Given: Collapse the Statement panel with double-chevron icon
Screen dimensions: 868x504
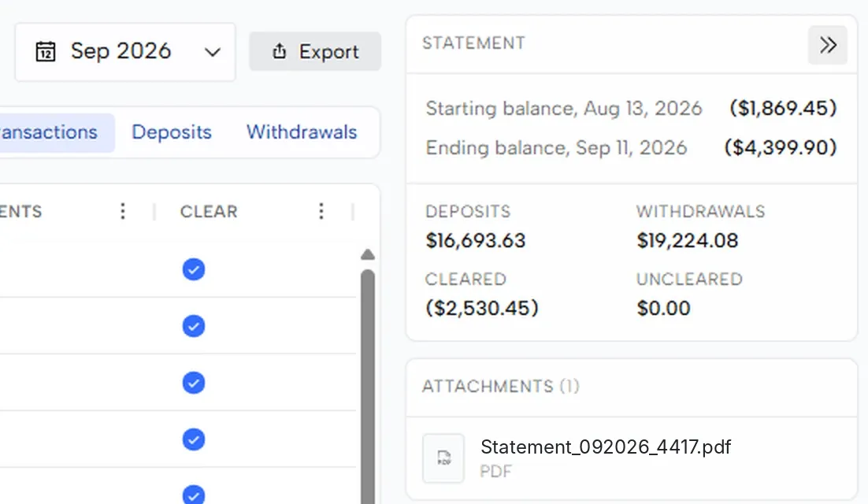Looking at the screenshot, I should 828,45.
